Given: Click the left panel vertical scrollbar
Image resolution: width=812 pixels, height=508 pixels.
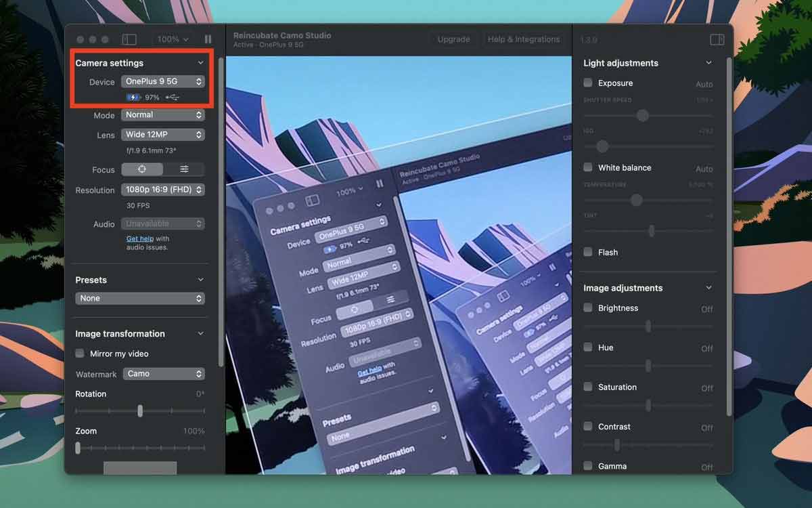Looking at the screenshot, I should pos(220,211).
